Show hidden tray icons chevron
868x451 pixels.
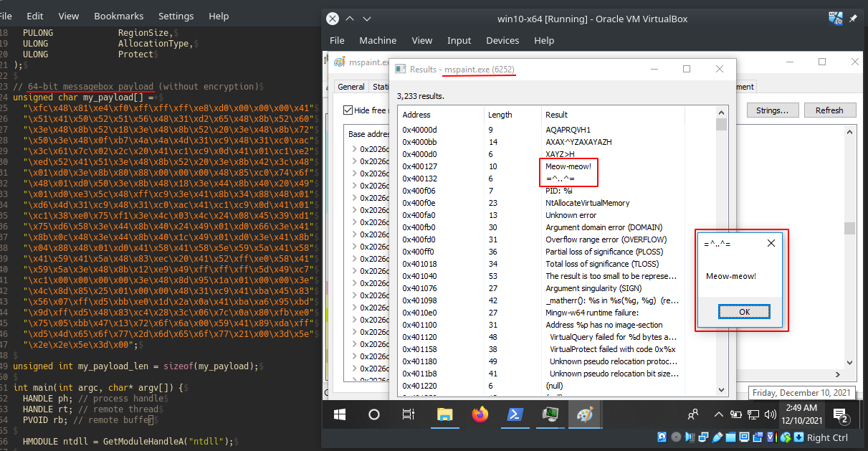click(x=719, y=414)
